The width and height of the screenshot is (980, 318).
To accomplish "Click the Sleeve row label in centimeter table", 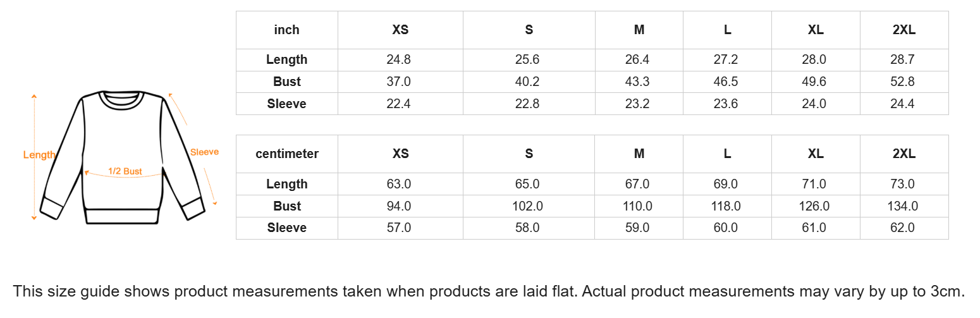I will (x=286, y=228).
